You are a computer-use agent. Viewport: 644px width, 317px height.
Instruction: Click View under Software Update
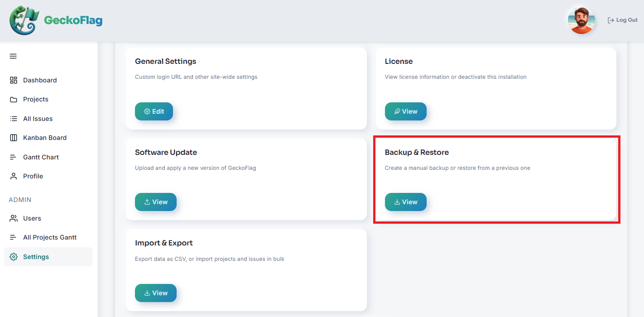156,202
